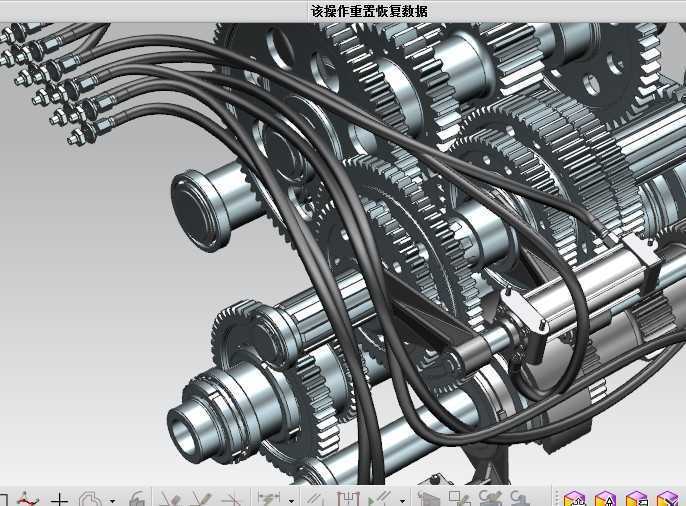
Task: Select the third purple-yellow cube view icon
Action: pyautogui.click(x=637, y=499)
